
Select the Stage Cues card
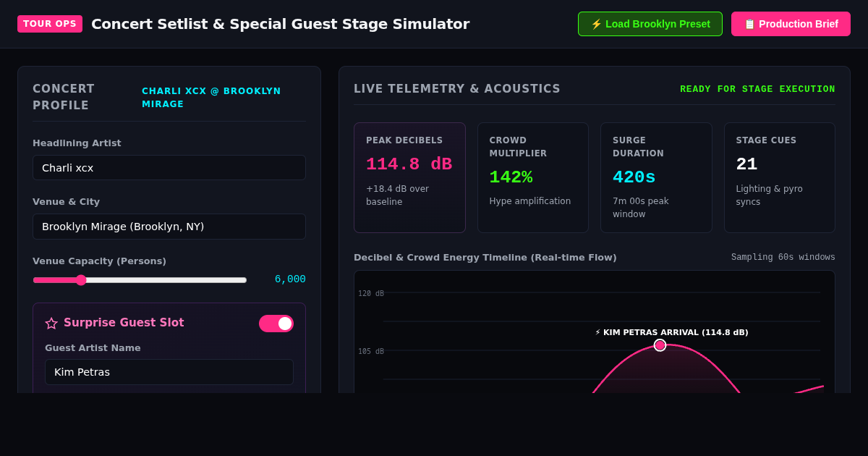click(780, 177)
